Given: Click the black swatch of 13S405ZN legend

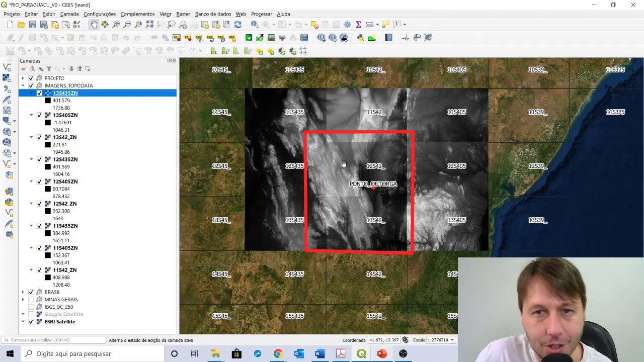Looking at the screenshot, I should tap(48, 123).
